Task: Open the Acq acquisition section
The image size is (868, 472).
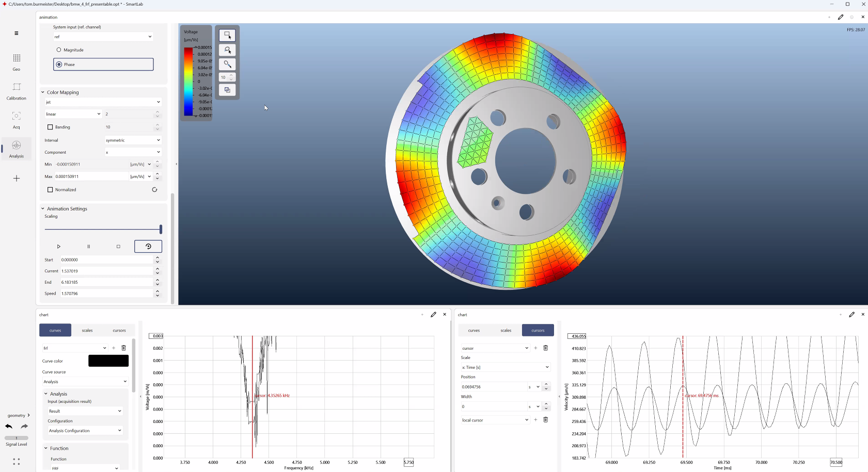Action: point(17,120)
